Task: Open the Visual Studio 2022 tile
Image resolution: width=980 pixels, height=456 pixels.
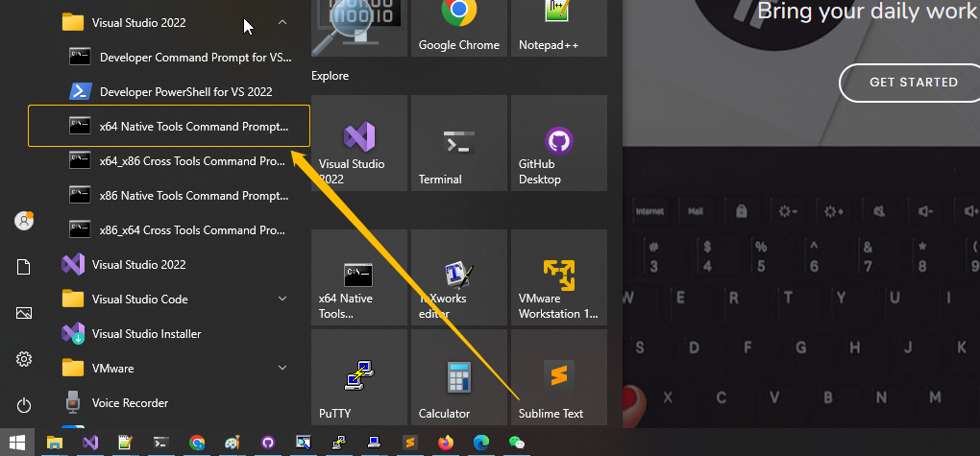Action: 358,143
